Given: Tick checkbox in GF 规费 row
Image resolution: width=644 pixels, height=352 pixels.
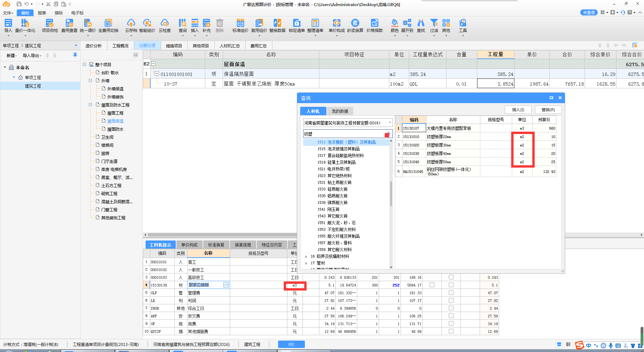Looking at the screenshot, I should 451,323.
